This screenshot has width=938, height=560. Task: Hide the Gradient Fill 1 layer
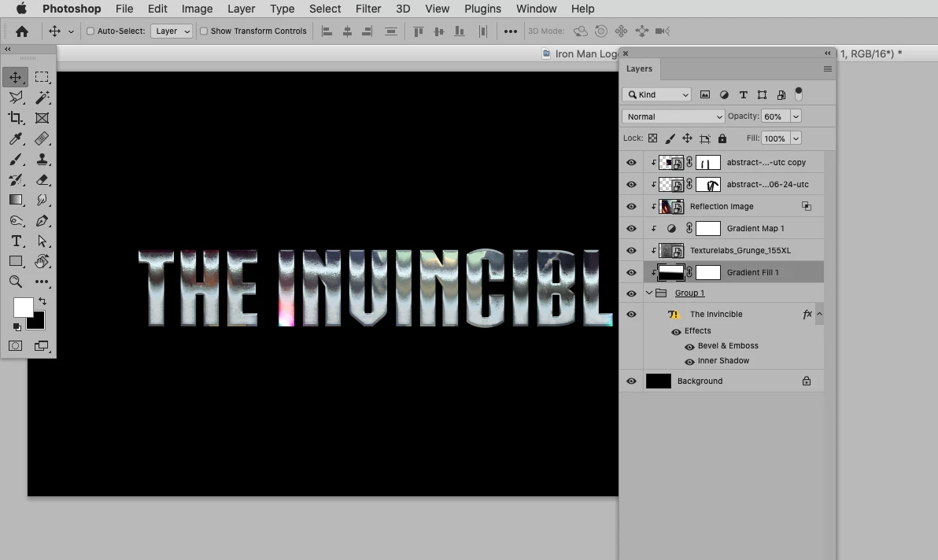631,273
